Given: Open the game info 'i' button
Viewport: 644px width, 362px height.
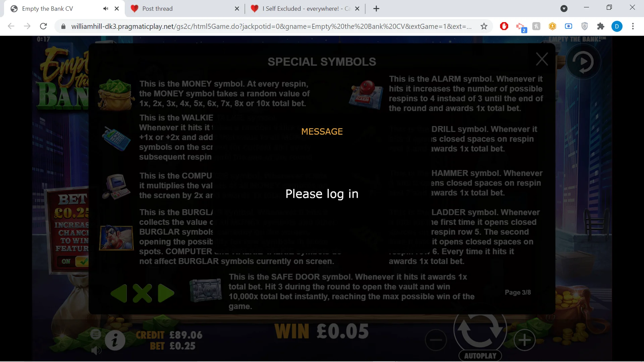Looking at the screenshot, I should [115, 341].
